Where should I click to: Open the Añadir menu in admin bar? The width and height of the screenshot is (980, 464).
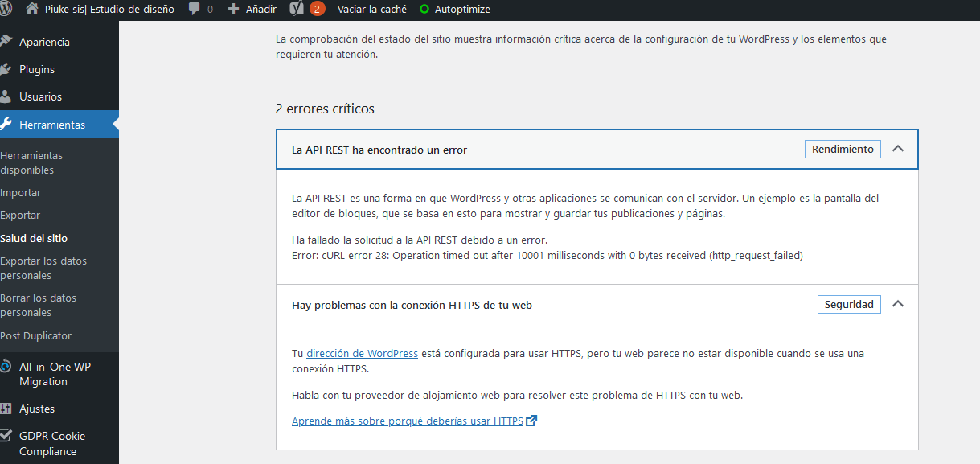(260, 10)
